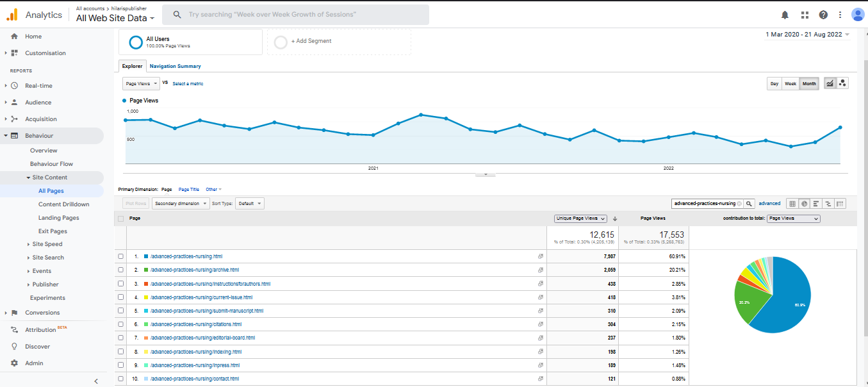Image resolution: width=868 pixels, height=387 pixels.
Task: Switch table to data grid view
Action: 792,203
